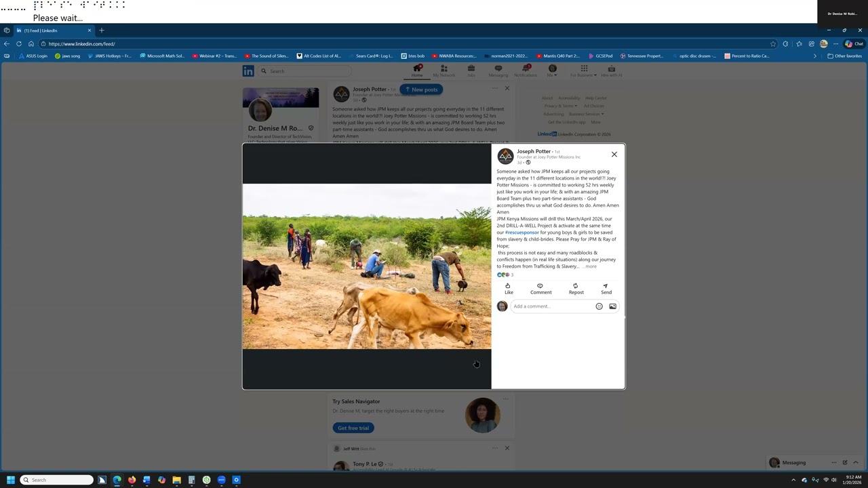Open the 'The Sound of Silen...' bookmark
This screenshot has width=868, height=488.
point(267,56)
